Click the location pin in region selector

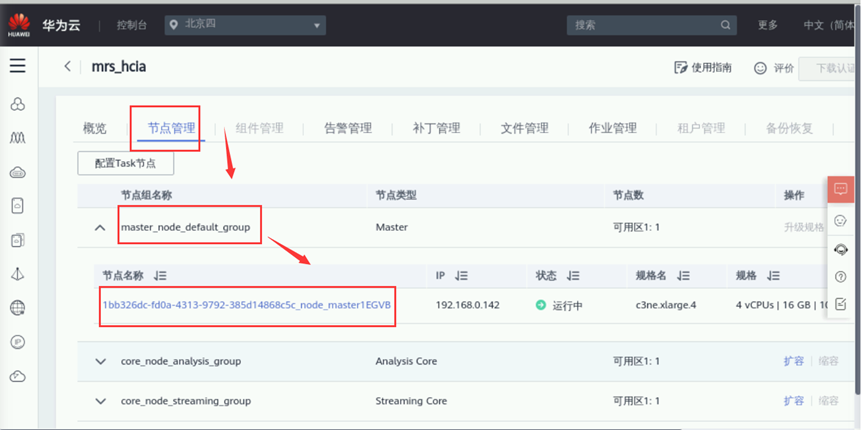coord(174,25)
